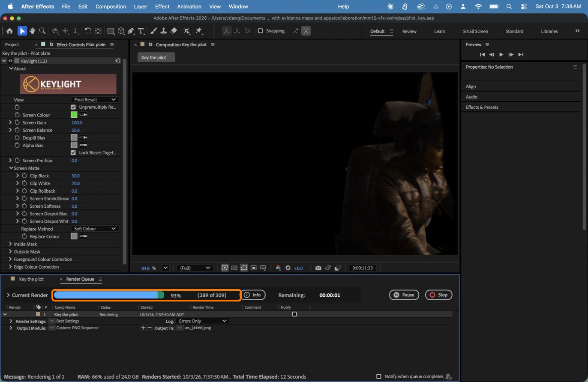Click the Screen Colour green swatch
This screenshot has height=382, width=588.
(74, 115)
